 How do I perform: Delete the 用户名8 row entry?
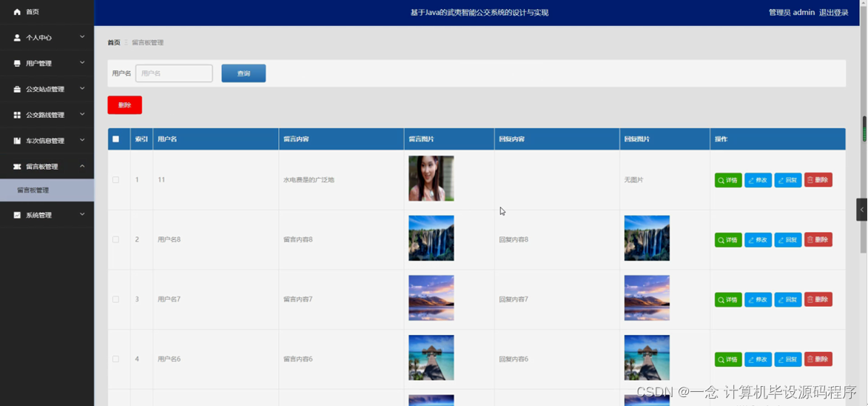click(x=818, y=240)
